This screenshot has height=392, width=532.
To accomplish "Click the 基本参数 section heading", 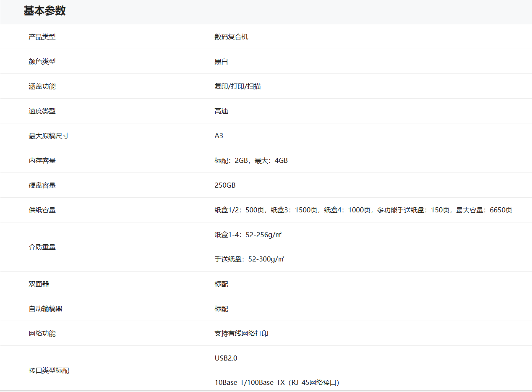I will pyautogui.click(x=44, y=11).
